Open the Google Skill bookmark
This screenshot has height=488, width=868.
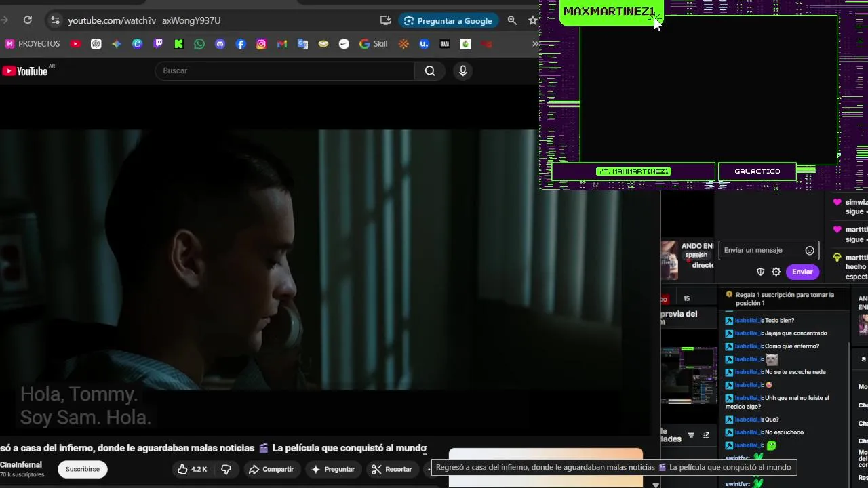(374, 44)
